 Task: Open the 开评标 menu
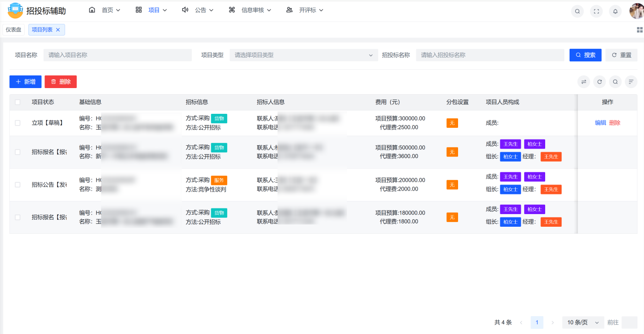click(307, 9)
